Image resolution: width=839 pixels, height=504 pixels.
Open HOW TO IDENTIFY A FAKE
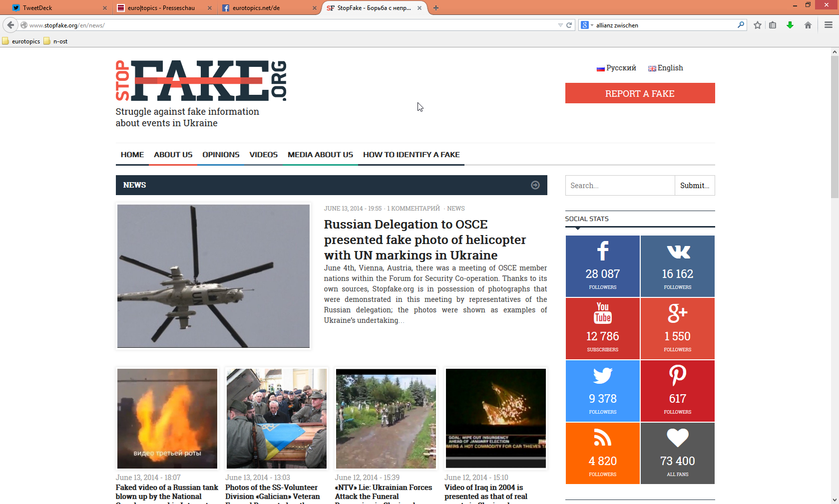412,155
